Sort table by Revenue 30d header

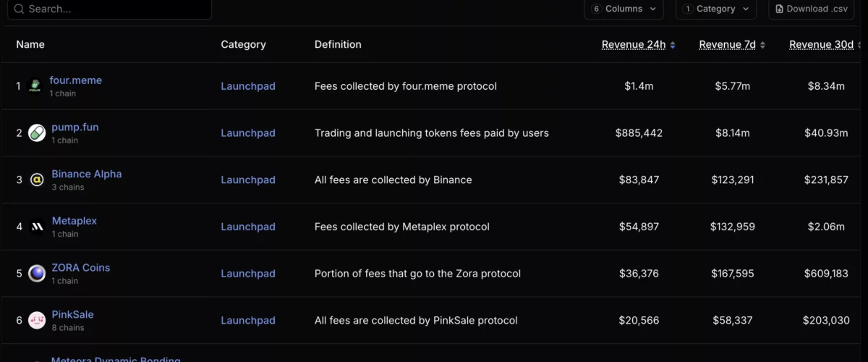point(821,45)
